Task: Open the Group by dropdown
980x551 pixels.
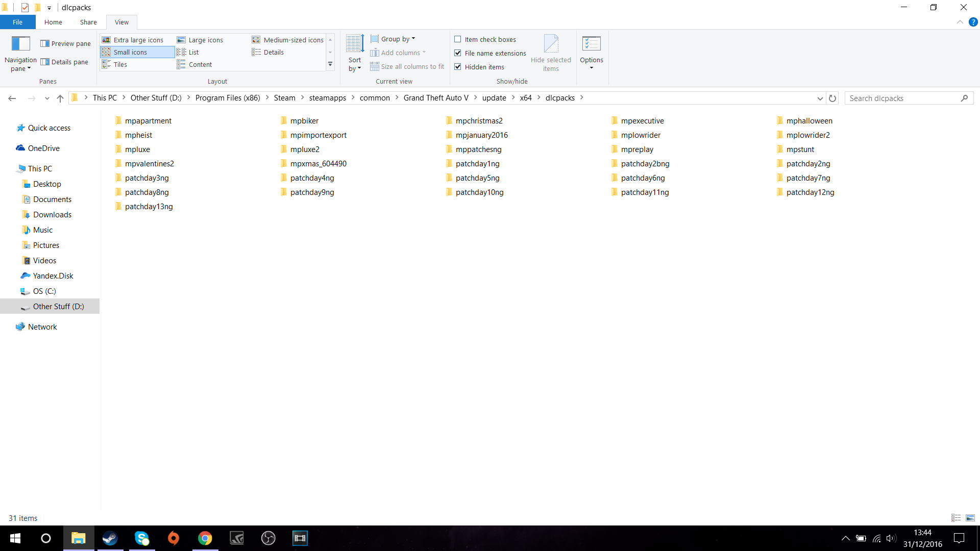Action: 393,39
